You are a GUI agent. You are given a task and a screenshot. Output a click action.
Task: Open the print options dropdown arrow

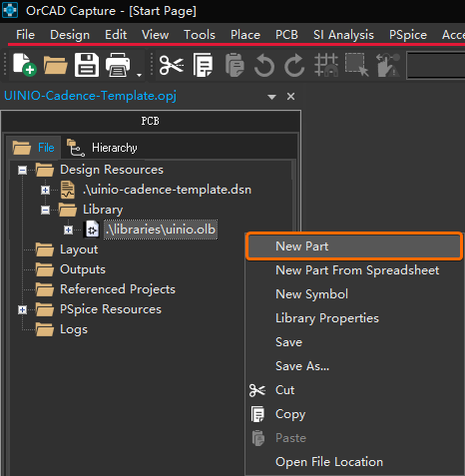pos(139,75)
